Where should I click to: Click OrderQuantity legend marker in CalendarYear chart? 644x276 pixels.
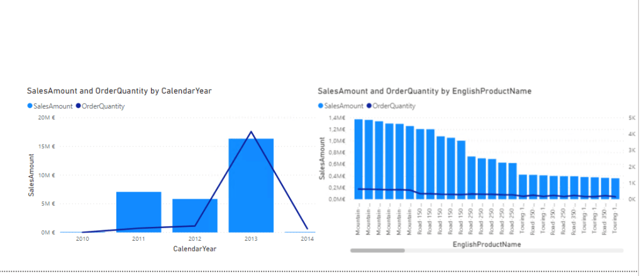point(79,106)
